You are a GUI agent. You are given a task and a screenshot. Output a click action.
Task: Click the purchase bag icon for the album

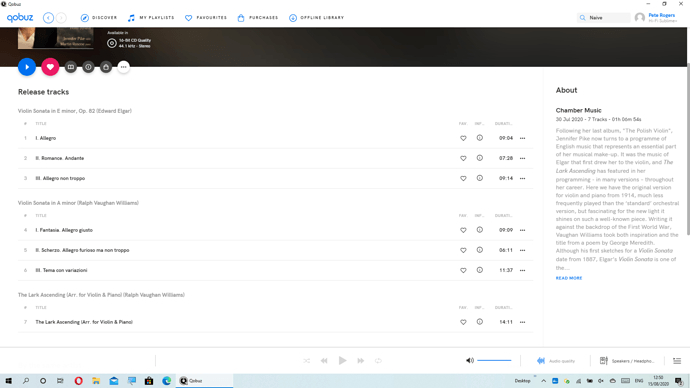pos(106,67)
